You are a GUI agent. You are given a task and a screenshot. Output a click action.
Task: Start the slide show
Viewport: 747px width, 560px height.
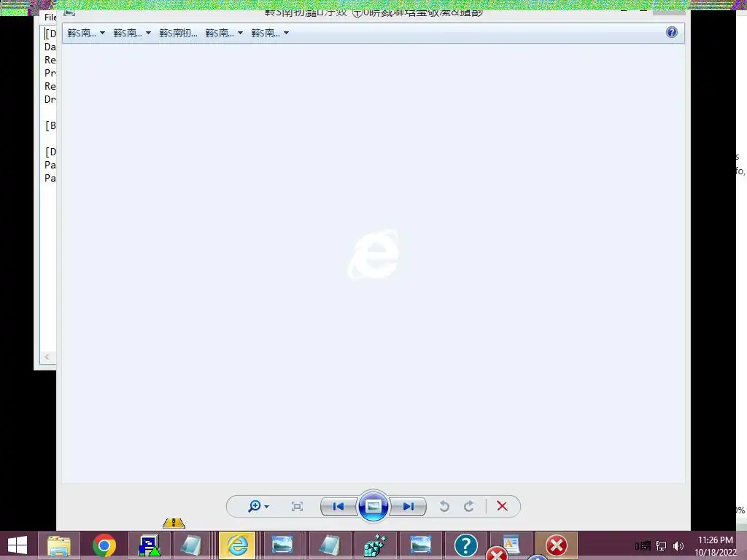(x=373, y=506)
